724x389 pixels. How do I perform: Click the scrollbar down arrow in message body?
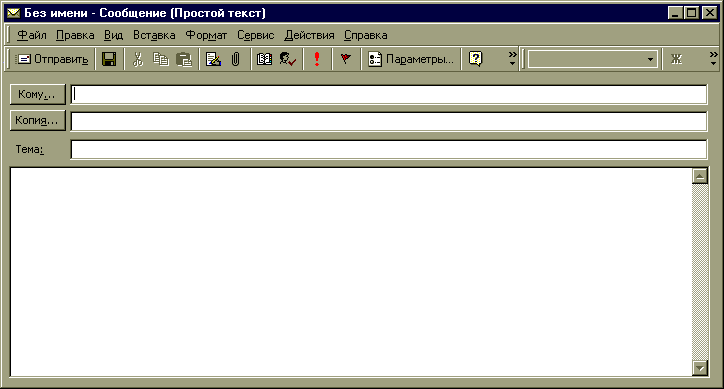pos(700,368)
